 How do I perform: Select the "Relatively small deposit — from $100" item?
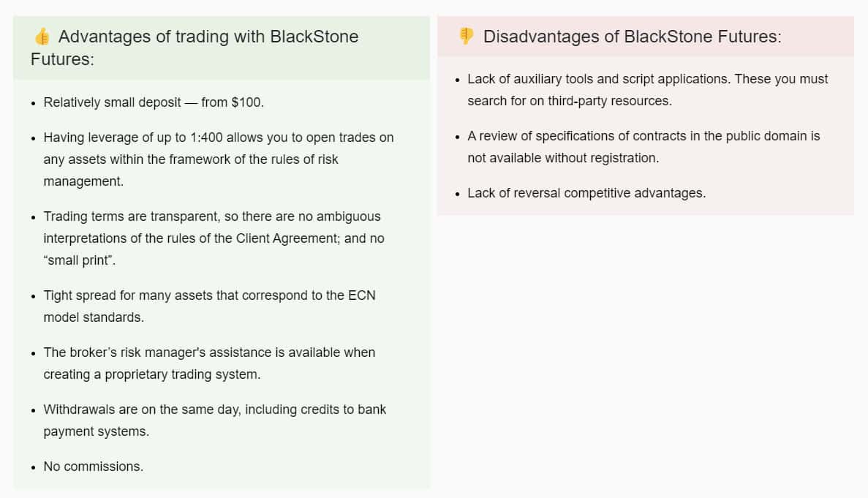pos(154,102)
